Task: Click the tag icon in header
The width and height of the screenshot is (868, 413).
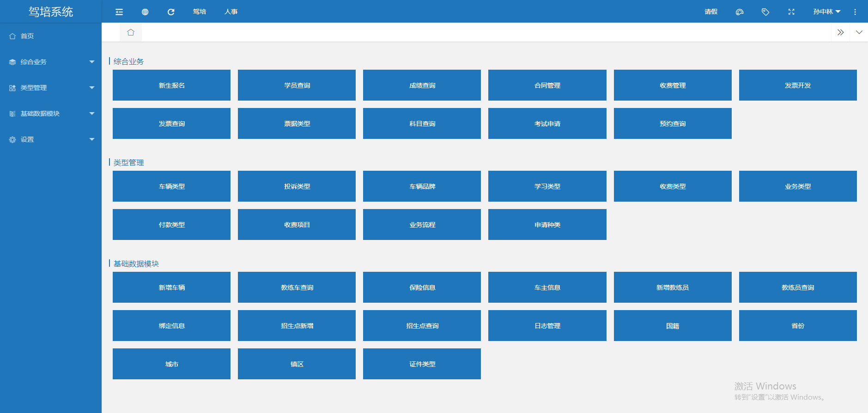Action: (x=765, y=12)
